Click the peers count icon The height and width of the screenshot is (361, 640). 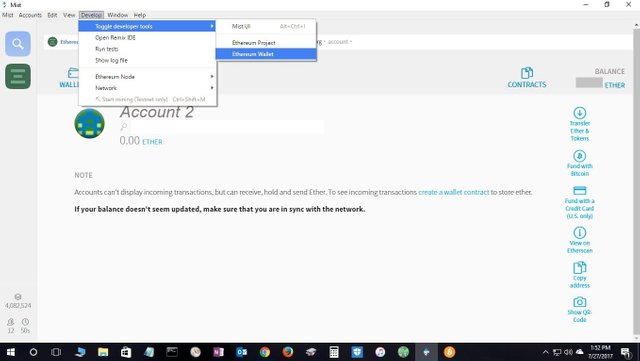(11, 322)
